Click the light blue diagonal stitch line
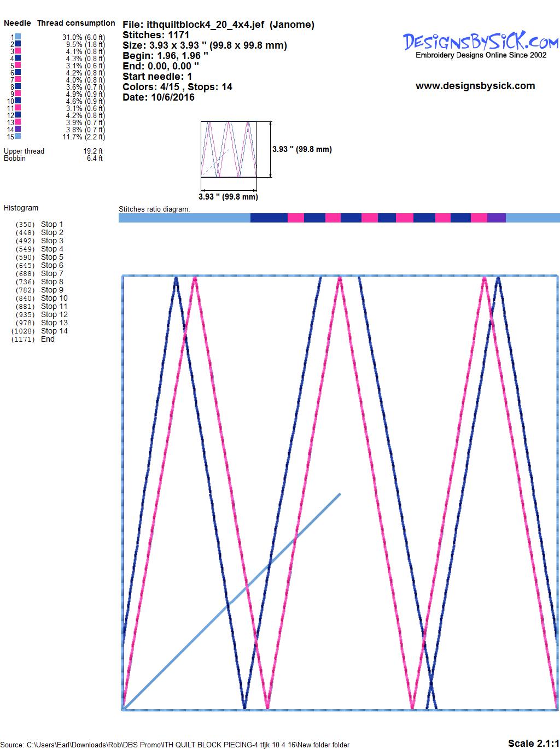 [x=284, y=549]
